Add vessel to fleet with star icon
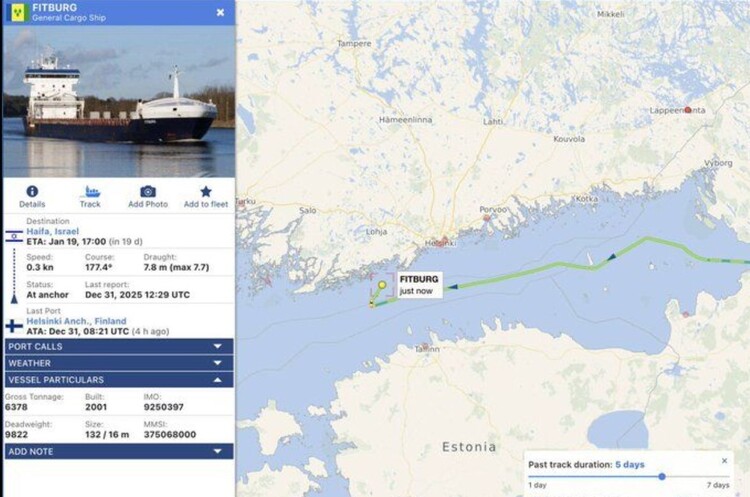This screenshot has width=750, height=497. click(206, 192)
